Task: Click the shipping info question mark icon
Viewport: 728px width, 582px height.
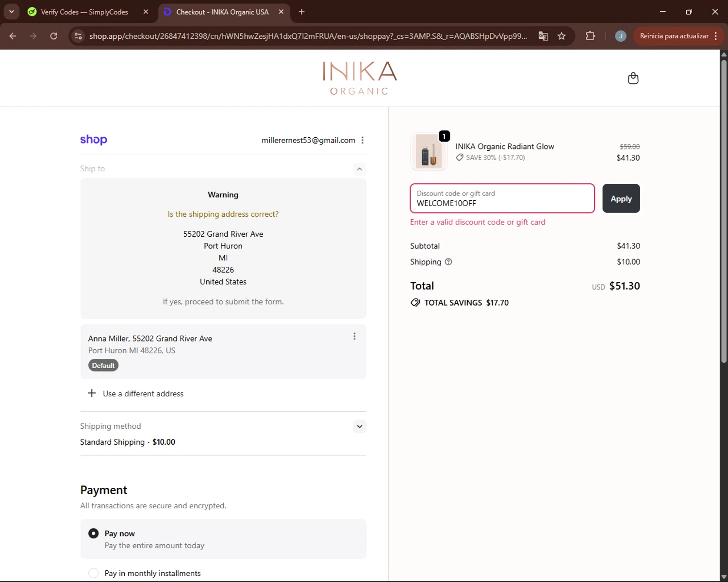Action: click(448, 261)
